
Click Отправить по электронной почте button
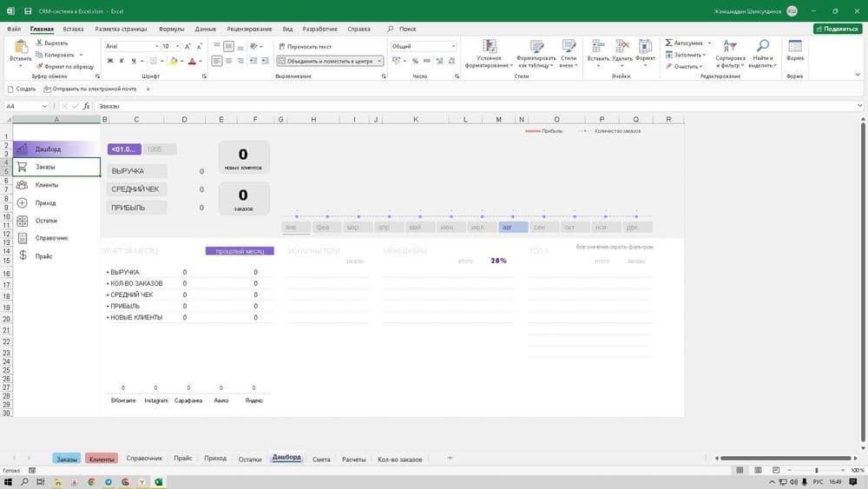click(90, 89)
